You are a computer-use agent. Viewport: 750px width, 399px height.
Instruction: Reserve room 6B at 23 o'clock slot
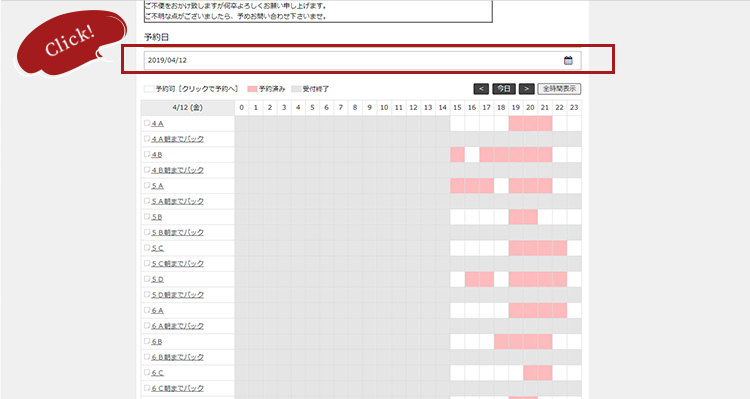(574, 342)
